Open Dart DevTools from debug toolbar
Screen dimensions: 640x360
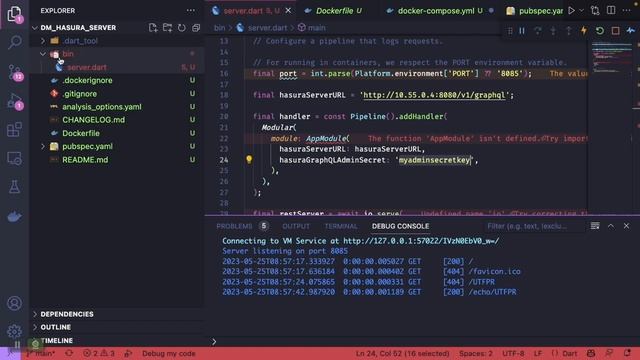point(631,31)
